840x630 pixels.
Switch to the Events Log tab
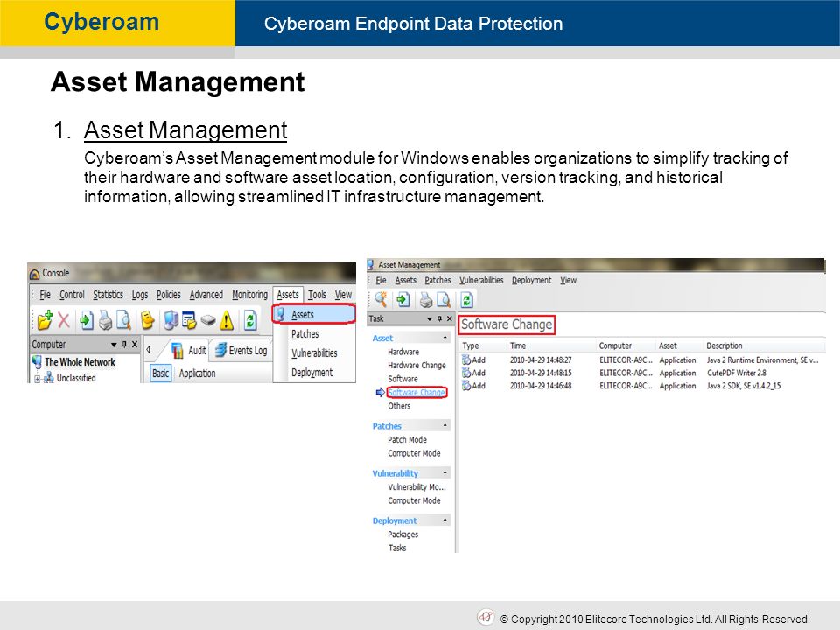pyautogui.click(x=241, y=350)
